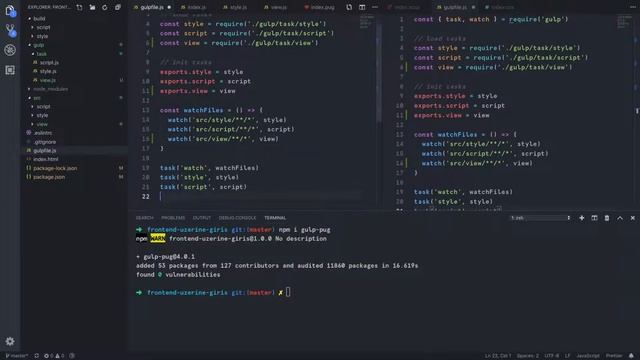
Task: Open the Source Control view
Action: (x=10, y=30)
